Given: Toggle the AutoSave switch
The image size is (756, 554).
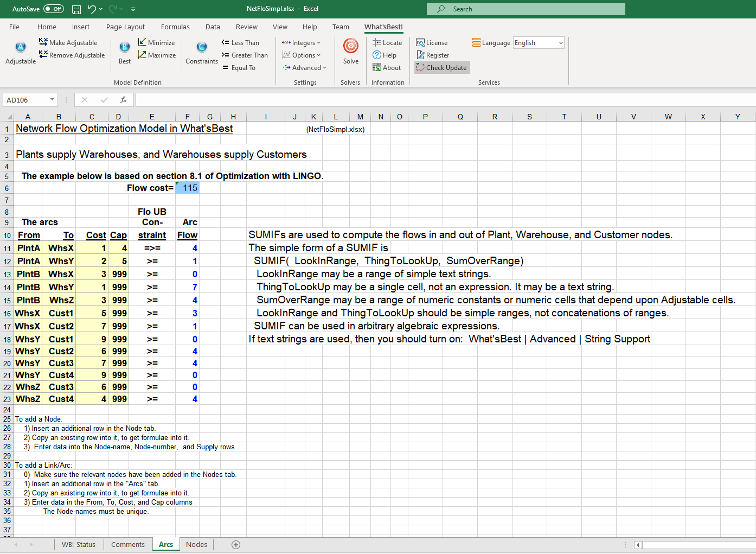Looking at the screenshot, I should tap(53, 9).
